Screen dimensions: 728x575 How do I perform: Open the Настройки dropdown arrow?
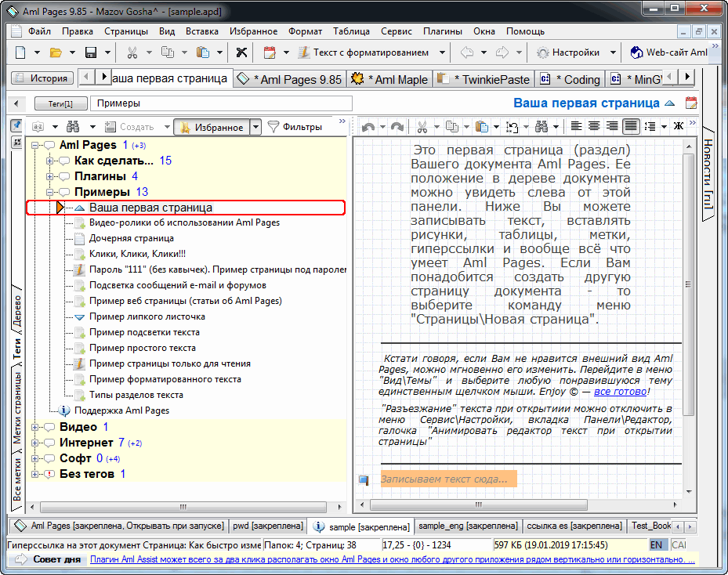(613, 52)
